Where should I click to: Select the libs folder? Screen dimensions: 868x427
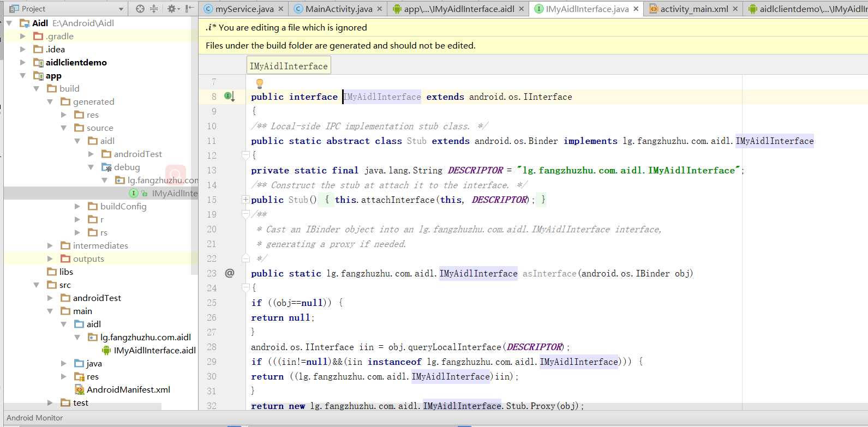click(66, 272)
